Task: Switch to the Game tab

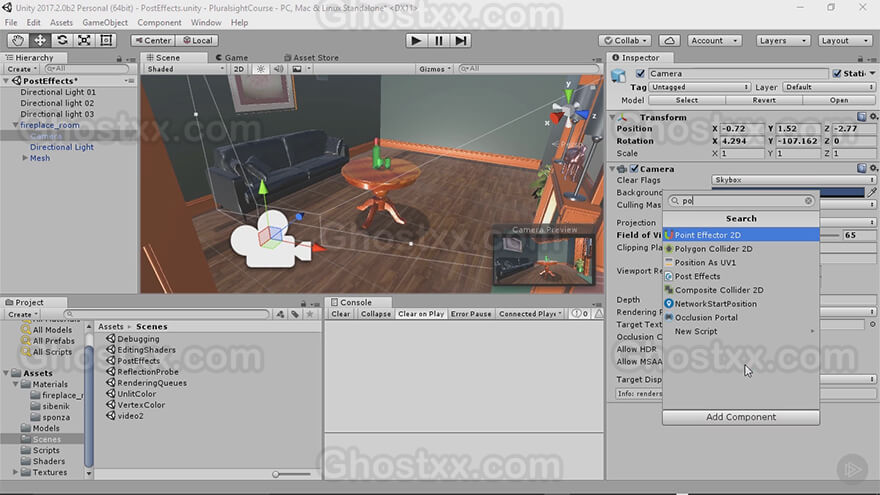Action: click(x=231, y=57)
